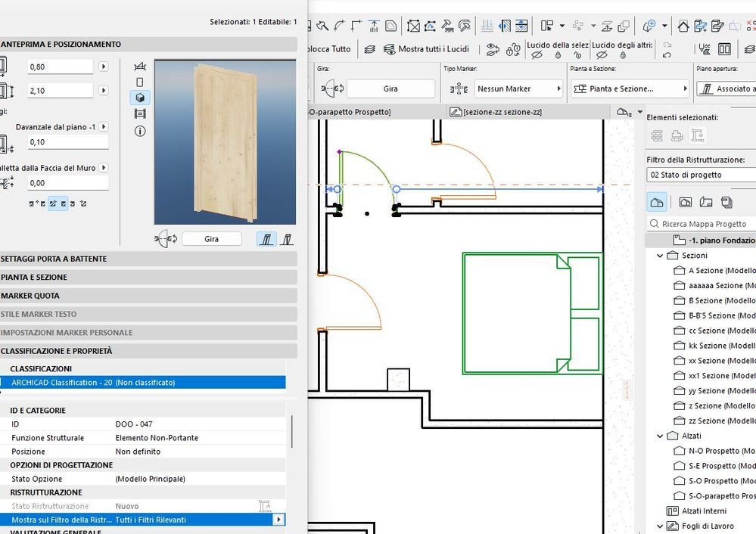Click the door 3D preview thumbnail

click(225, 142)
